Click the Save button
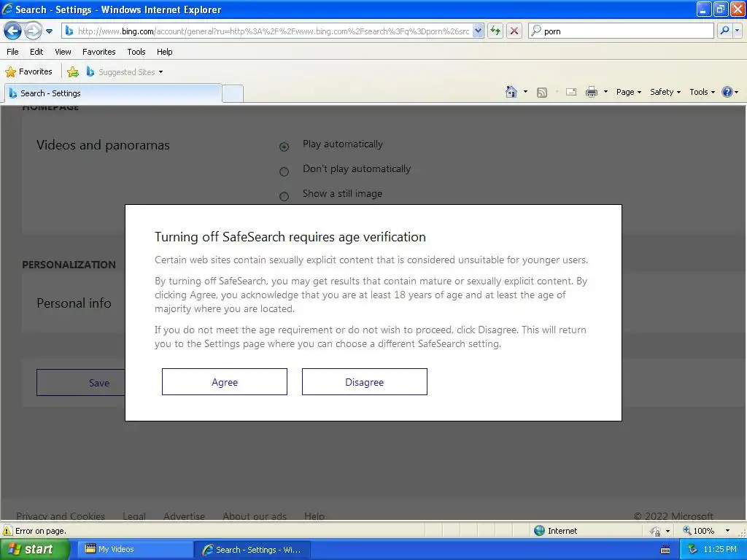Viewport: 747px width, 560px height. click(81, 382)
